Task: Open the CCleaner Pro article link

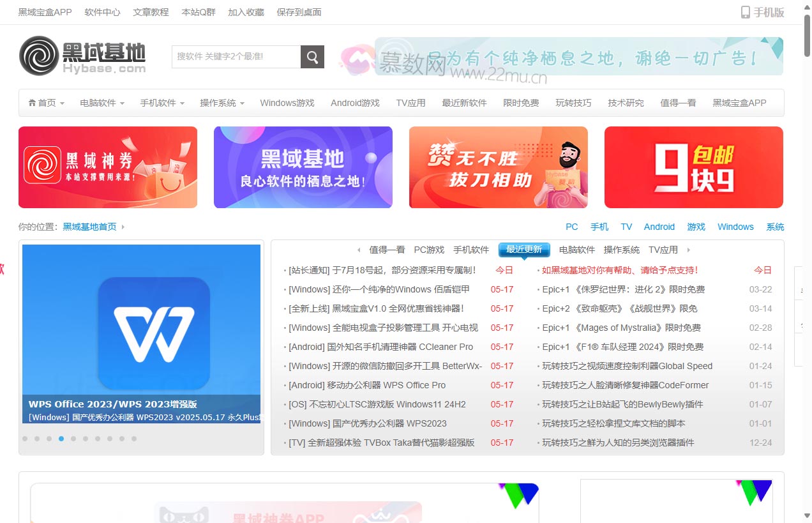Action: 381,347
